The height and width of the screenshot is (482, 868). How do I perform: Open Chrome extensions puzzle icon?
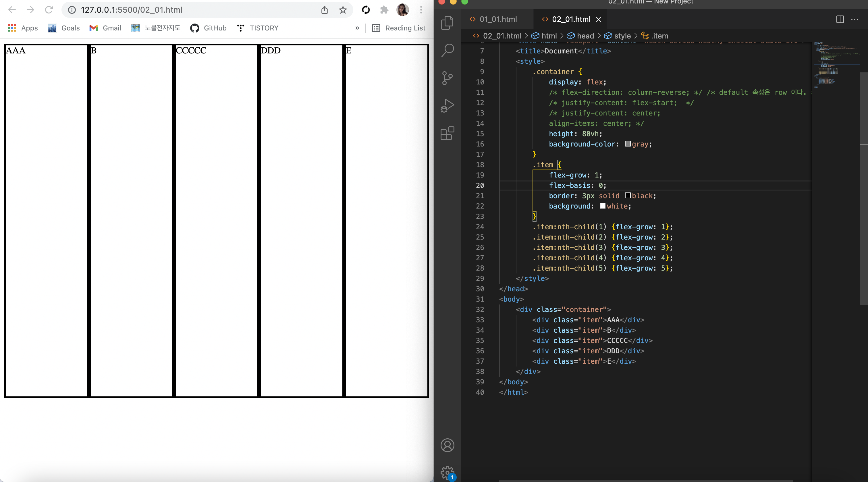(x=384, y=10)
